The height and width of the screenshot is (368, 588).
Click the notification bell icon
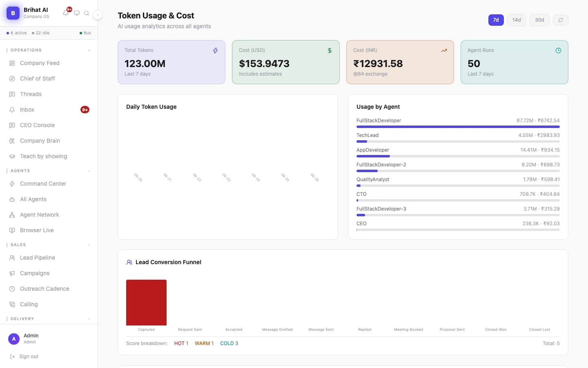66,13
